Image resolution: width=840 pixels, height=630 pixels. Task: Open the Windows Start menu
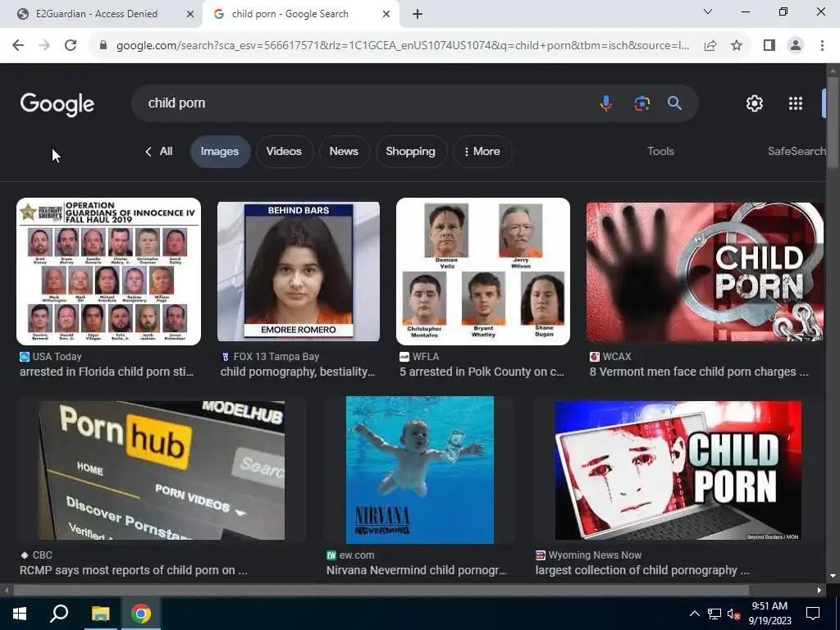click(x=20, y=614)
